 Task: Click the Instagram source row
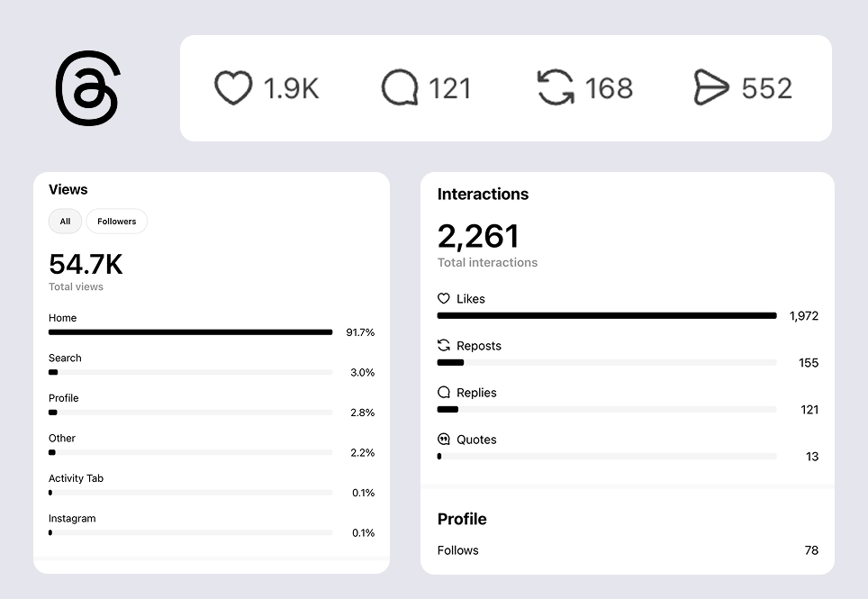coord(72,518)
